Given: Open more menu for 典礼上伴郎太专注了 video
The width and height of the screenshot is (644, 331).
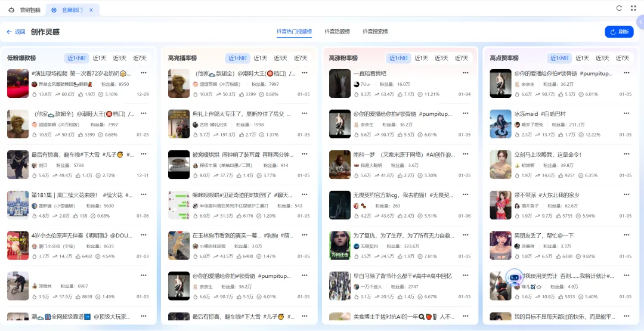Looking at the screenshot, I should click(x=305, y=113).
